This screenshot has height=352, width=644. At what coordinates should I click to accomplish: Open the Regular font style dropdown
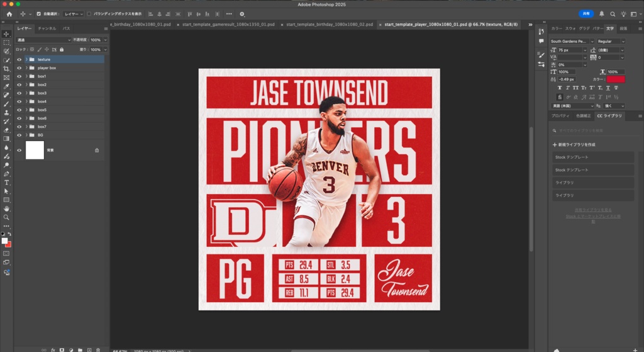(611, 41)
